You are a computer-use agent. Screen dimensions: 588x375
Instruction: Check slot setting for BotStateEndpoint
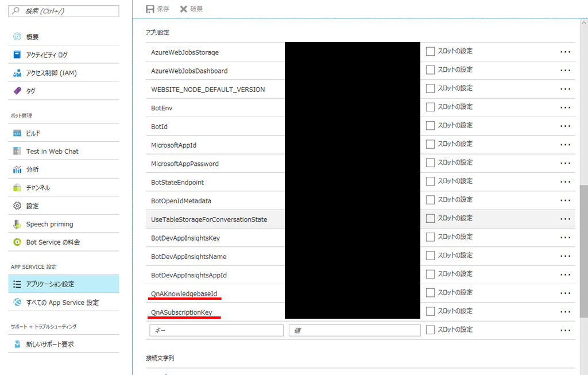431,181
